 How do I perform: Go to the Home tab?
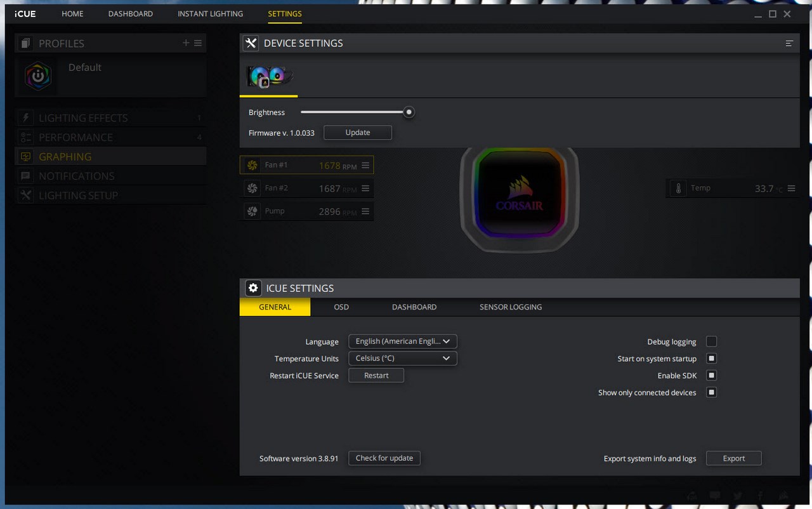72,14
